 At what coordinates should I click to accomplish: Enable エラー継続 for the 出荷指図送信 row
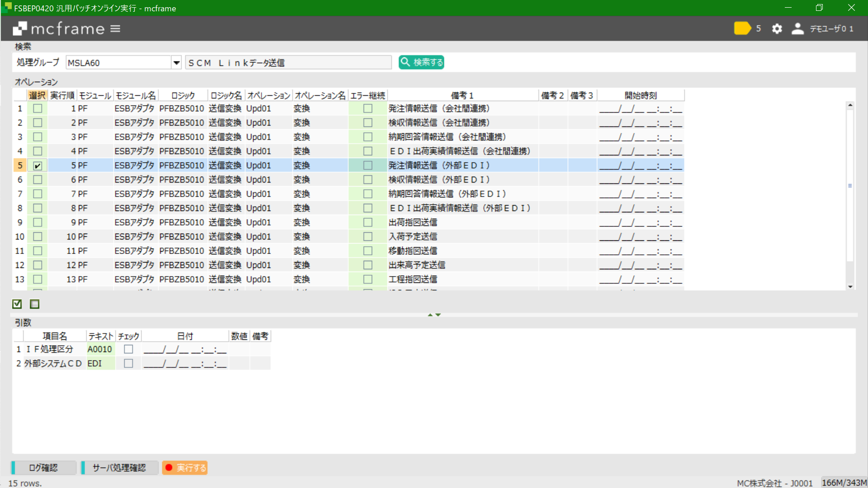click(368, 222)
